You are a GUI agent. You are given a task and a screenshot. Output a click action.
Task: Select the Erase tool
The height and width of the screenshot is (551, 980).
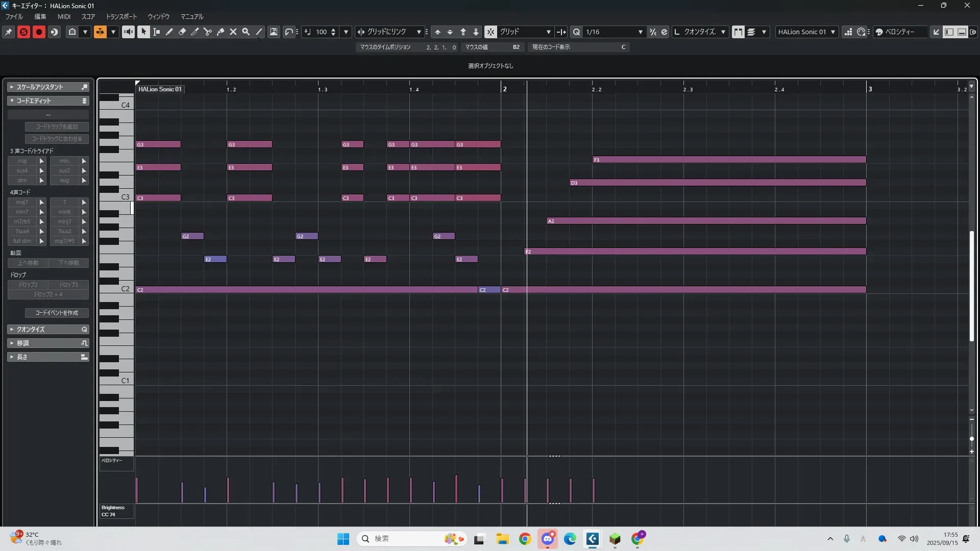(182, 32)
